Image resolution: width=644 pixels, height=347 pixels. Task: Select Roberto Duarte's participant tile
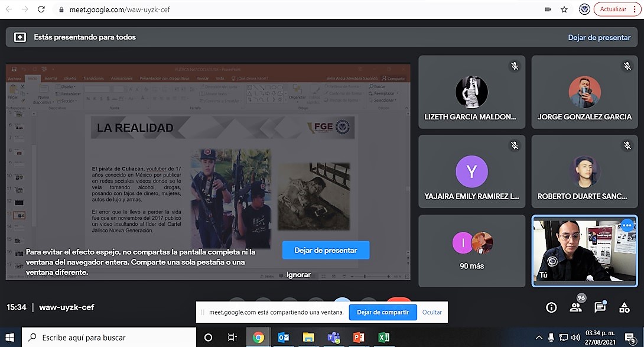(x=584, y=171)
